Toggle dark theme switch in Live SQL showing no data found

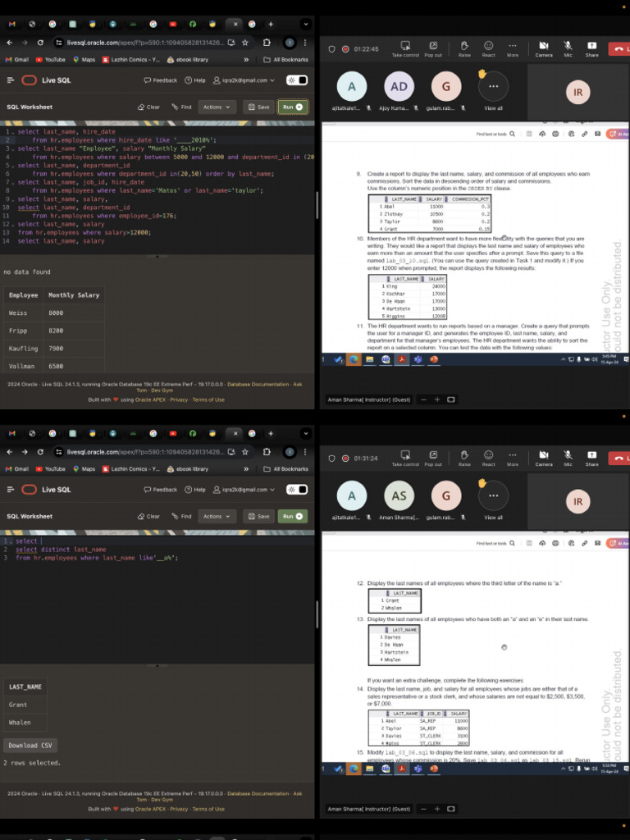click(x=297, y=80)
